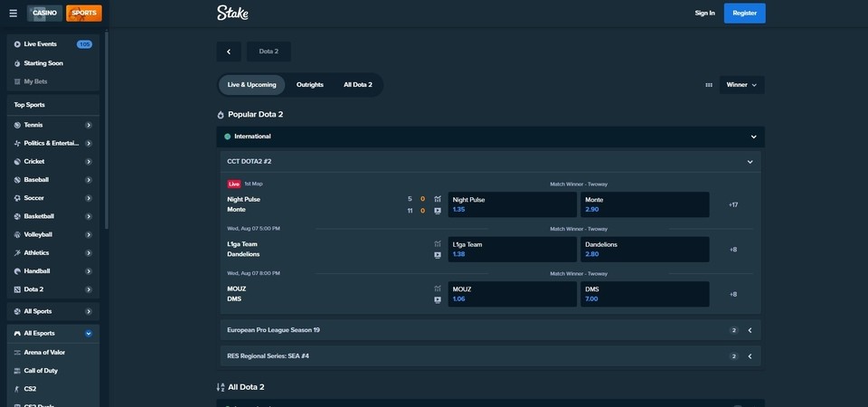Click the Soccer ball icon
The width and height of the screenshot is (868, 407).
point(17,198)
